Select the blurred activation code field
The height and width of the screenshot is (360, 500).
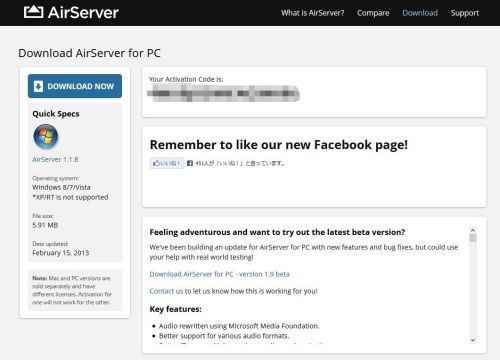point(223,93)
